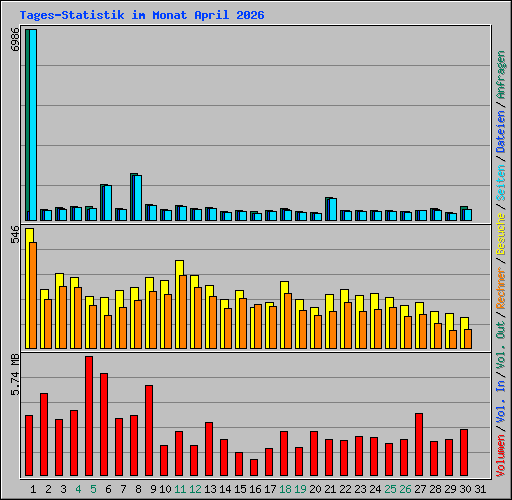The image size is (512, 500).
Task: Click the cyan bar for day 30
Action: [x=468, y=215]
